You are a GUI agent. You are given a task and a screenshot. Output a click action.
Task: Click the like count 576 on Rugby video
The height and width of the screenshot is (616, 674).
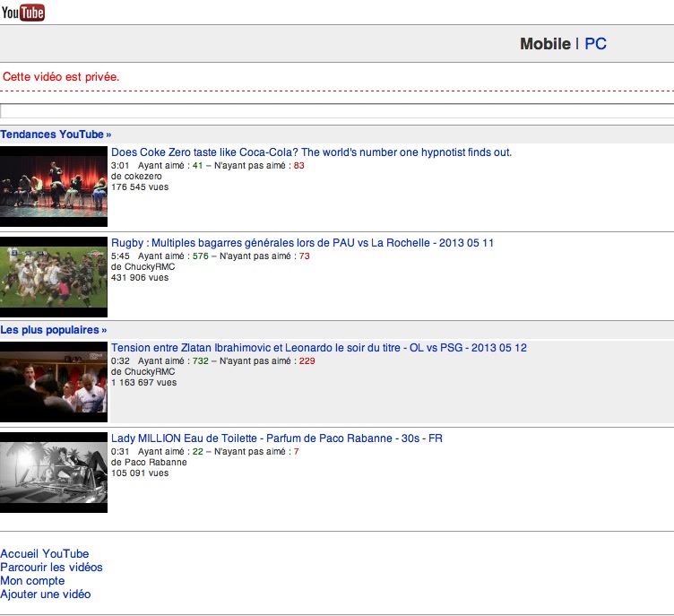200,256
